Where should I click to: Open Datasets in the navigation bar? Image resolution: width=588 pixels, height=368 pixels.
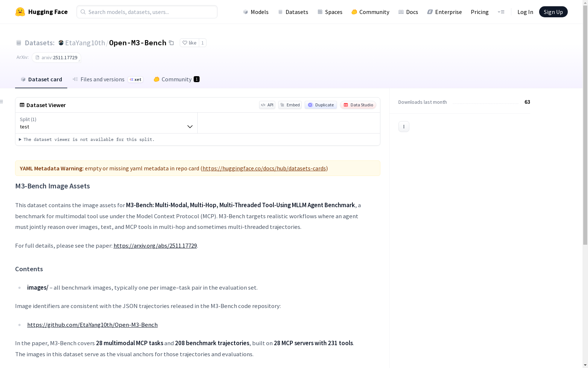point(293,12)
